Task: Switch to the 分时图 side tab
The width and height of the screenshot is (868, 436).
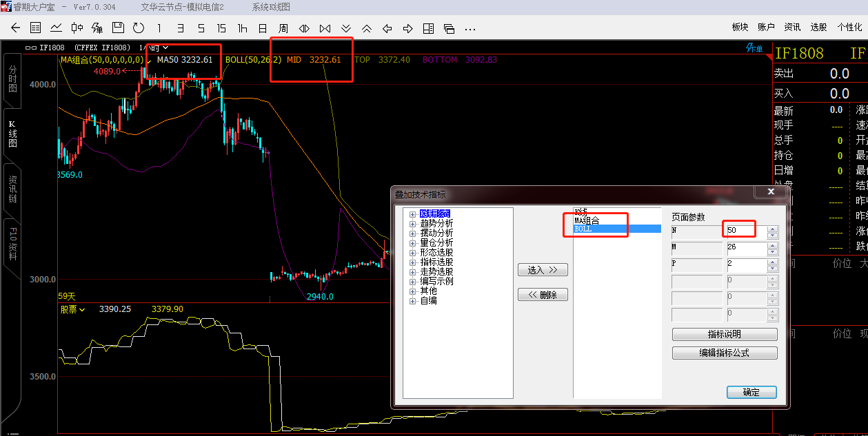Action: [12, 79]
